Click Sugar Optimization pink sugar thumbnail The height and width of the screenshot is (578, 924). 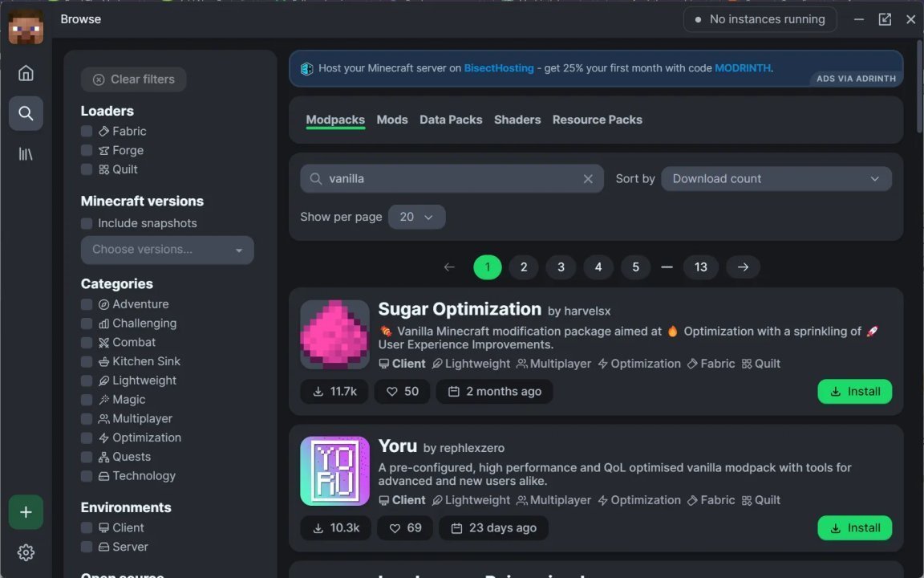pos(334,335)
